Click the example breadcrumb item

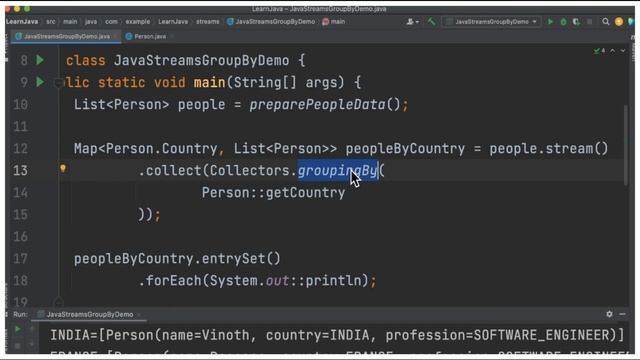[138, 22]
